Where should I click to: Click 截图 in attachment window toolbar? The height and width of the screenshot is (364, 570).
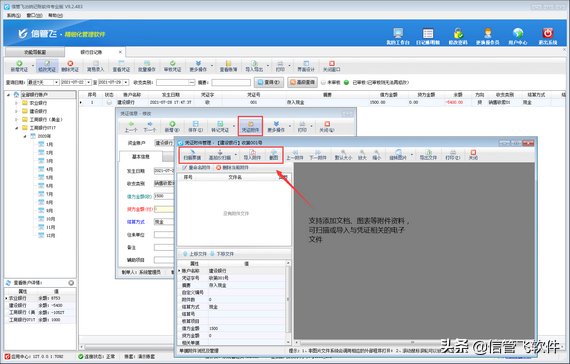pyautogui.click(x=273, y=155)
